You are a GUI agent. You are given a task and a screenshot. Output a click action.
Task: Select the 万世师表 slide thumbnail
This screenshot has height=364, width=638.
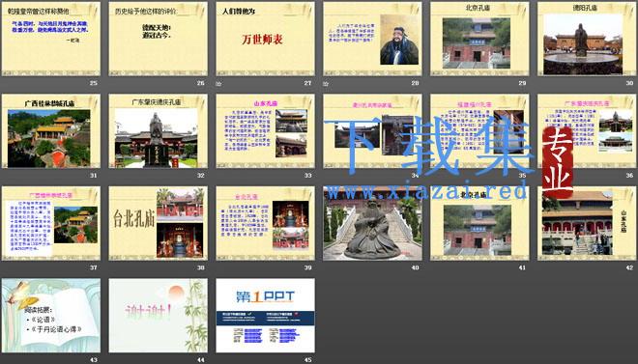coord(265,39)
